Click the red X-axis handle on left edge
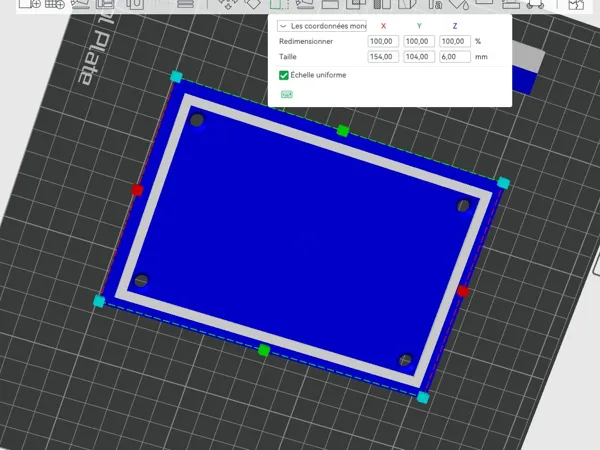This screenshot has width=600, height=450. pos(137,190)
